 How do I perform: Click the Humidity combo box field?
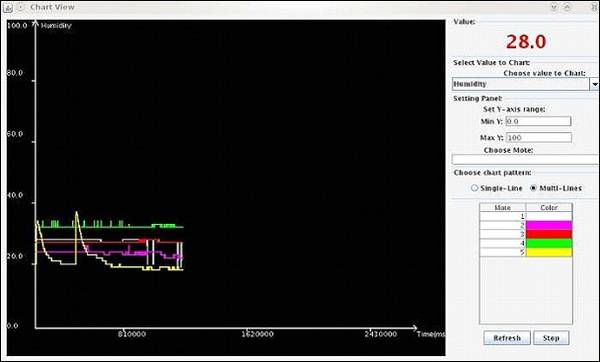tap(521, 84)
